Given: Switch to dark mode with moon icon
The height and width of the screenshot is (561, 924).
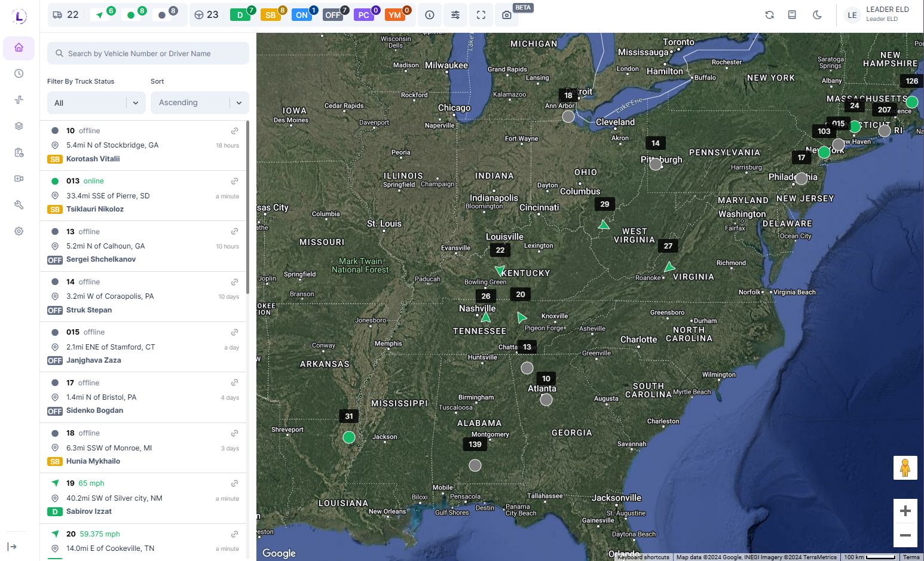Looking at the screenshot, I should click(817, 15).
